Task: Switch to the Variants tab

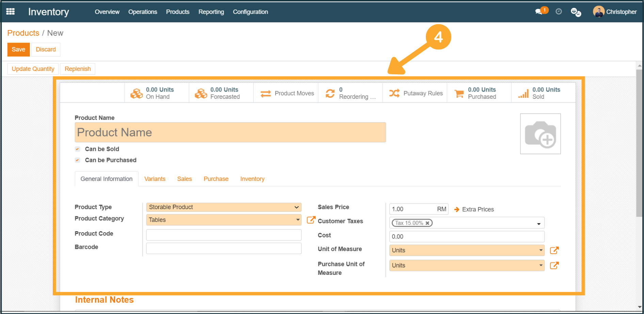Action: pyautogui.click(x=155, y=179)
